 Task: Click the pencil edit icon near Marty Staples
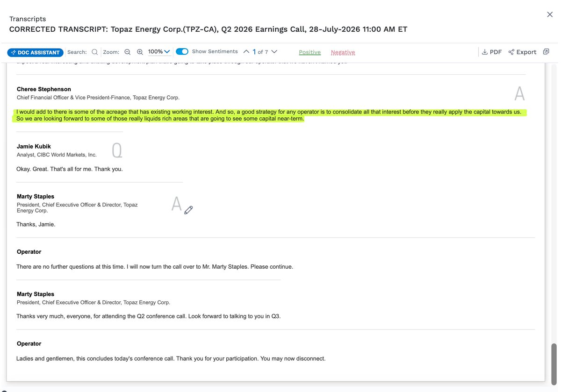(188, 210)
